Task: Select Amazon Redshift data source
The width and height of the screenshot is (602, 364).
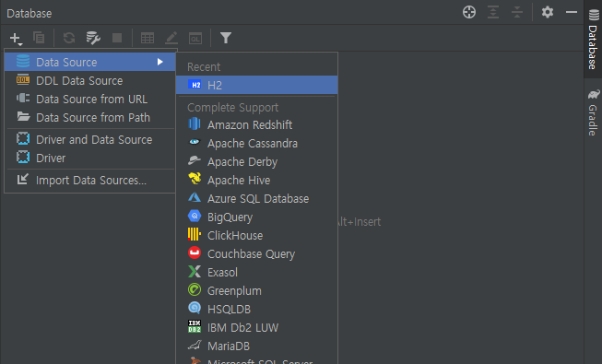Action: pos(257,124)
